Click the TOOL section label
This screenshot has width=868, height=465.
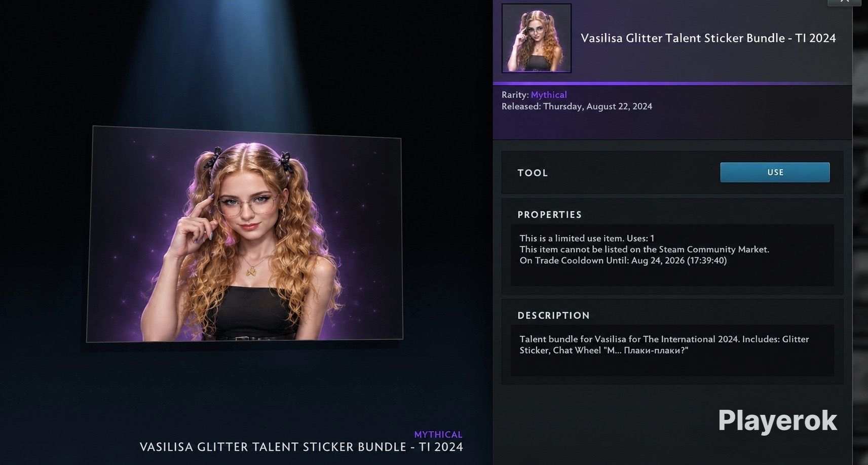(x=533, y=173)
